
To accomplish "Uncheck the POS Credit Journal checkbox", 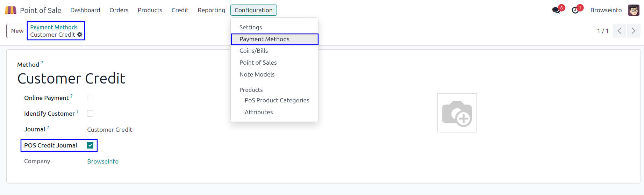I will [90, 145].
